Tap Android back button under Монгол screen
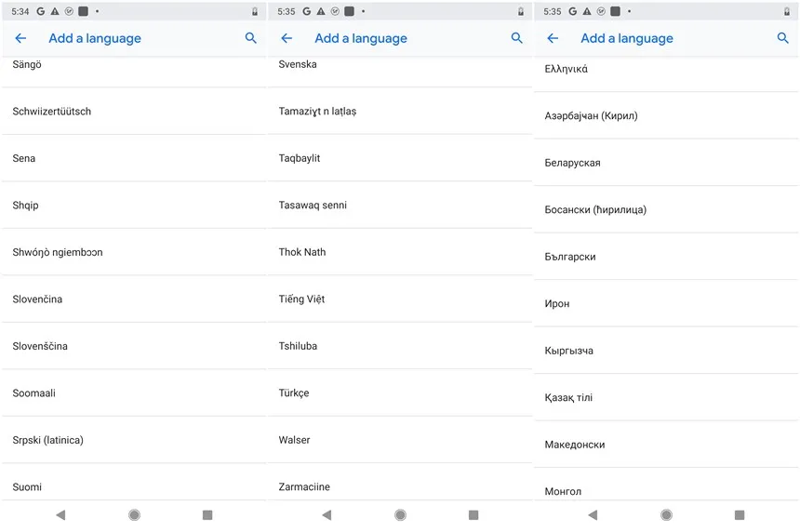Viewport: 800px width, 532px height. [593, 515]
